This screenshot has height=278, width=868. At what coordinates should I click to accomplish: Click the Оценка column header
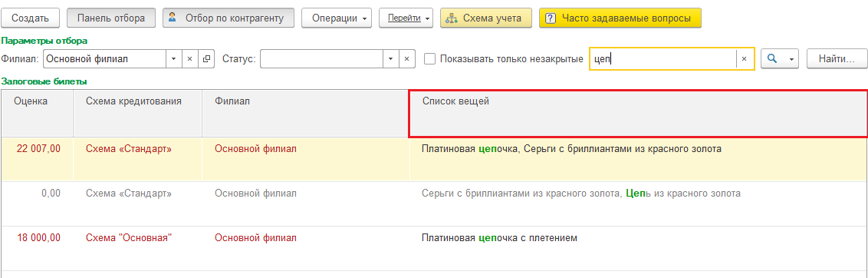[x=37, y=113]
